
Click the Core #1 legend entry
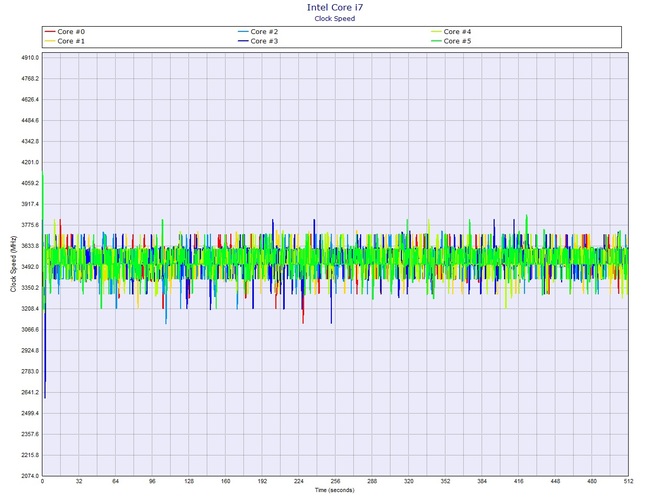(x=65, y=41)
